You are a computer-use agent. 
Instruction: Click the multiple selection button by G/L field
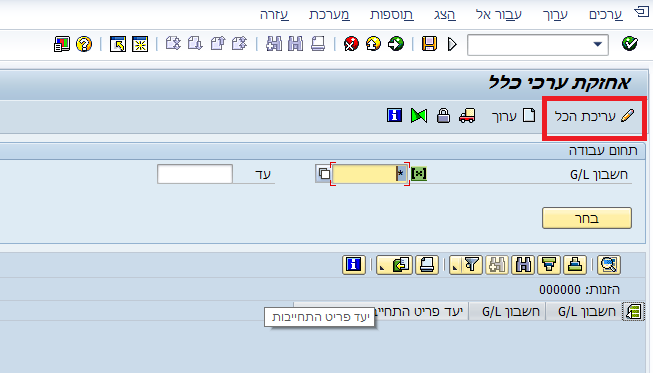click(x=323, y=174)
